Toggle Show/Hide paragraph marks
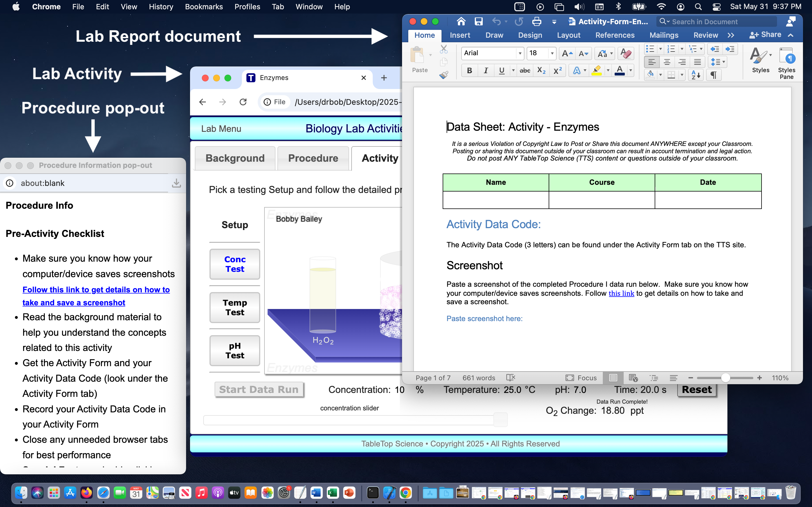Image resolution: width=812 pixels, height=507 pixels. 714,75
